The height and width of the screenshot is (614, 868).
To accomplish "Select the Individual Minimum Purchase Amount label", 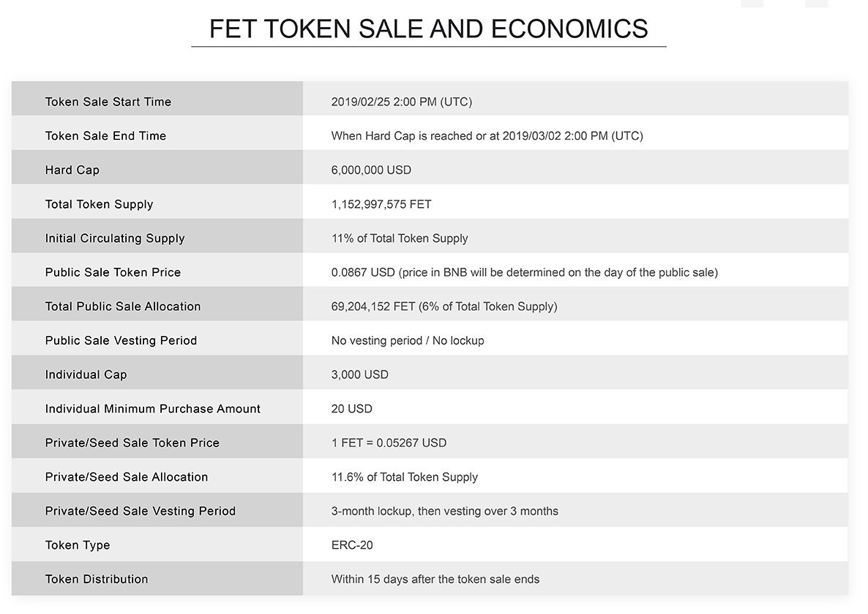I will (x=153, y=408).
